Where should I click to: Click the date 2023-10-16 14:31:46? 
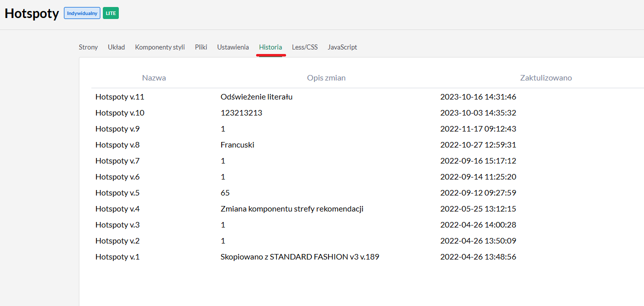pyautogui.click(x=478, y=97)
